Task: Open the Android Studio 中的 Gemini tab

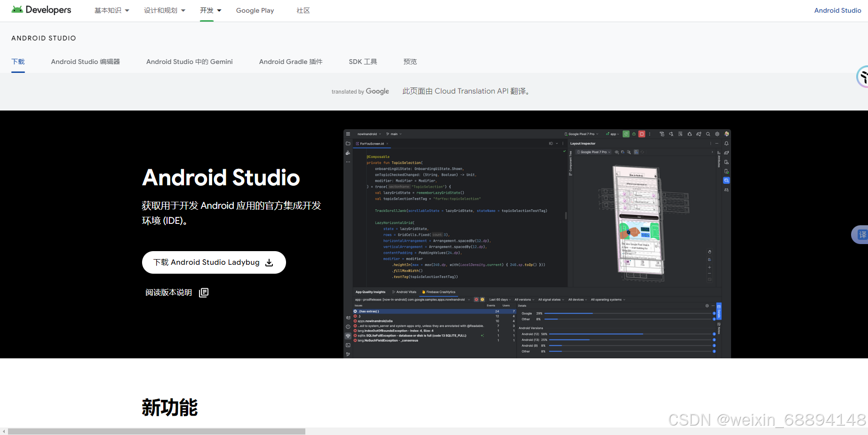Action: (190, 62)
